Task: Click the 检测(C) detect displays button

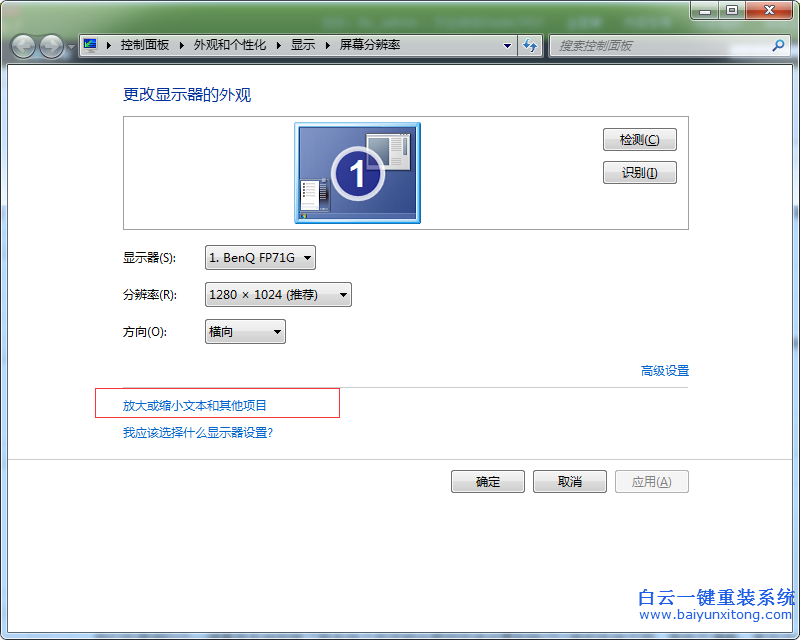Action: tap(639, 139)
